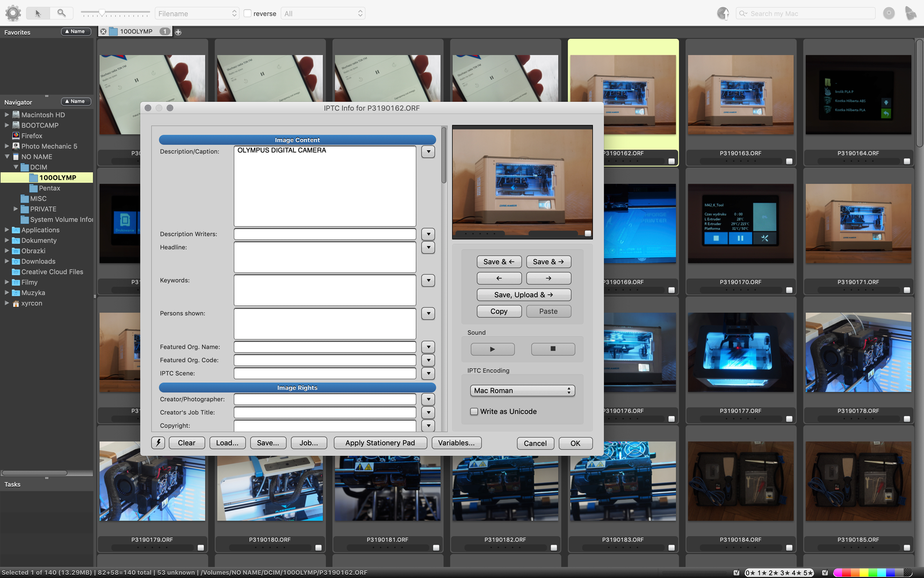The width and height of the screenshot is (924, 578).
Task: Add a new contact sheet tab
Action: [178, 32]
